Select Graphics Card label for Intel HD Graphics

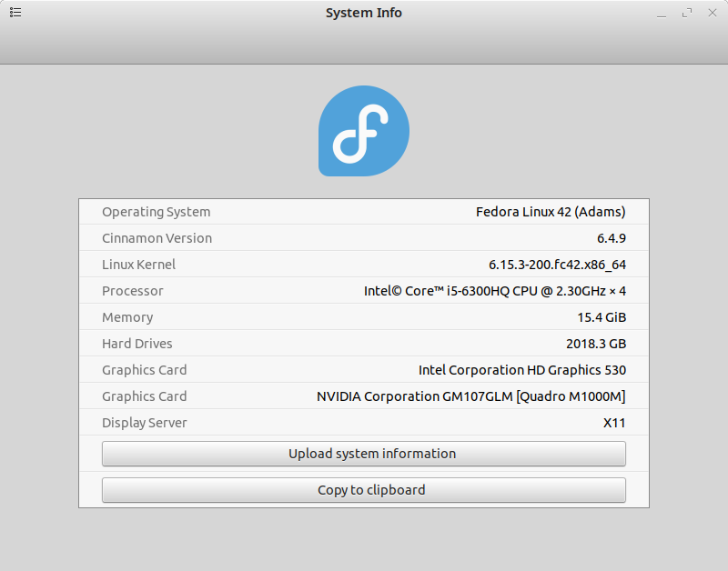(x=145, y=370)
